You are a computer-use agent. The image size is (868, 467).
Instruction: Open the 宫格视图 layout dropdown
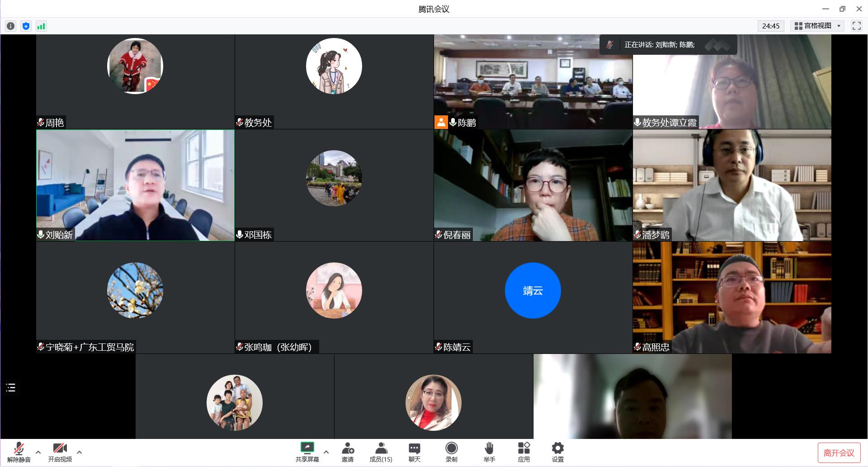(818, 26)
